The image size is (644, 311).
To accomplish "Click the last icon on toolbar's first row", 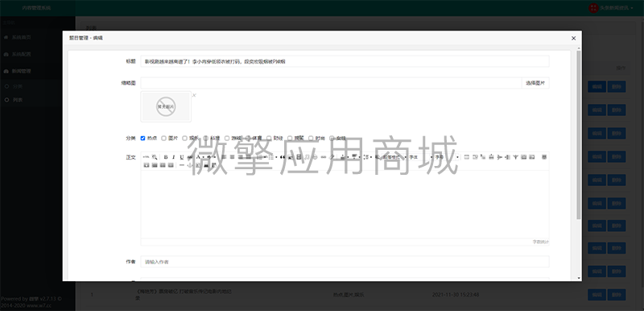I will (x=544, y=157).
